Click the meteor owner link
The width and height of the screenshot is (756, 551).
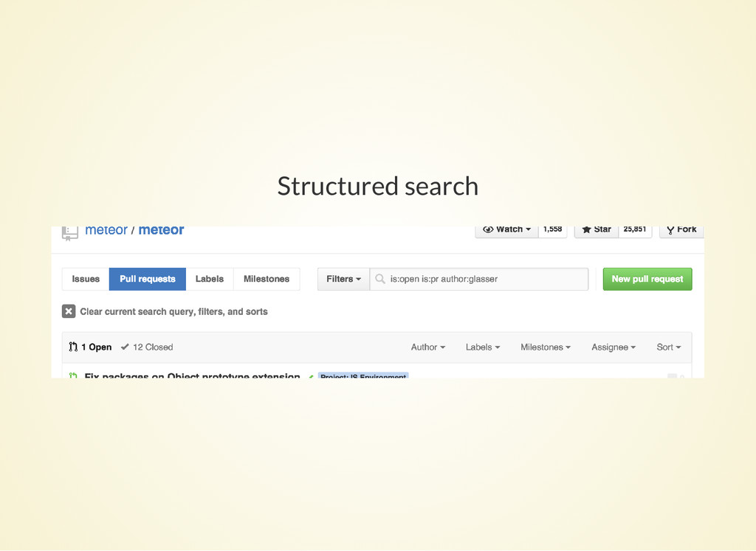coord(106,230)
